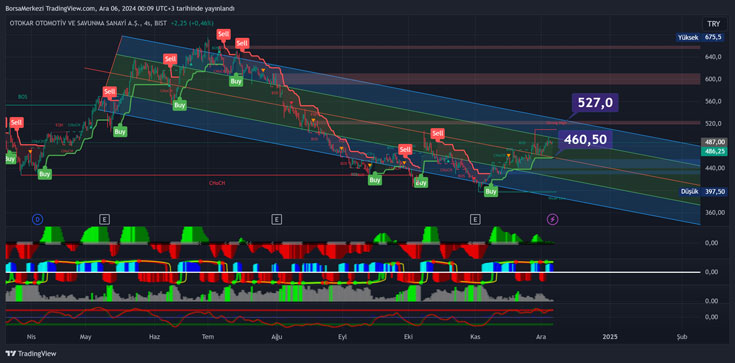This screenshot has width=735, height=363.
Task: Click the 520,0 price axis label
Action: click(713, 124)
